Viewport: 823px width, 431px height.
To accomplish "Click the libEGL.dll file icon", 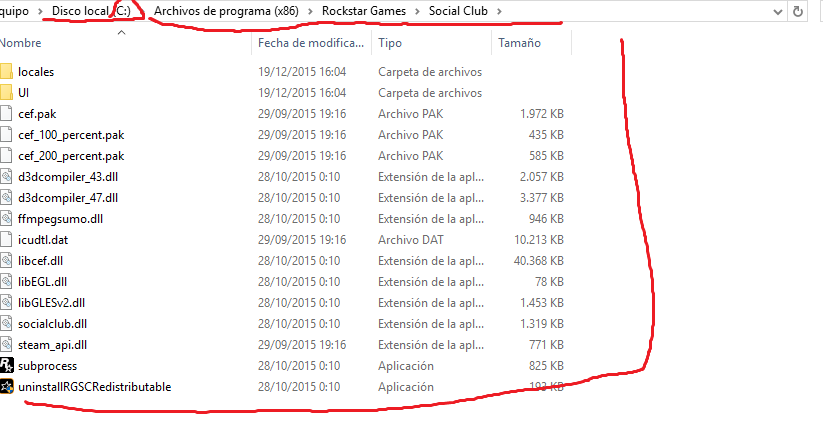I will pyautogui.click(x=6, y=281).
